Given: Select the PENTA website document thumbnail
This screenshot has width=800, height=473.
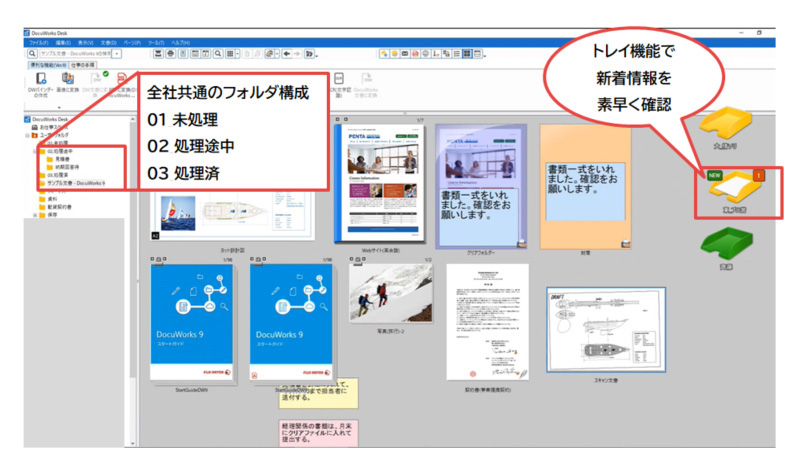Looking at the screenshot, I should coord(380,183).
